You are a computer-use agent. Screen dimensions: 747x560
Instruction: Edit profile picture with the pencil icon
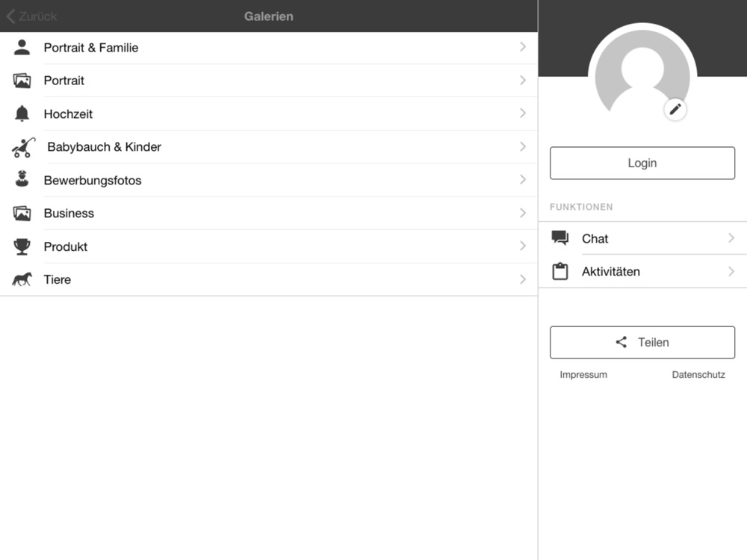pos(675,110)
